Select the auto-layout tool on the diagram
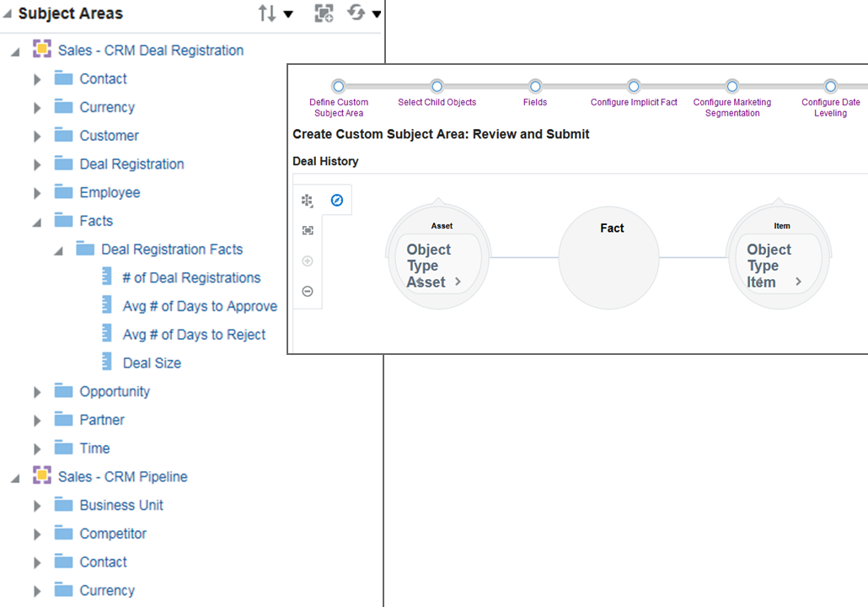The height and width of the screenshot is (607, 868). point(307,200)
